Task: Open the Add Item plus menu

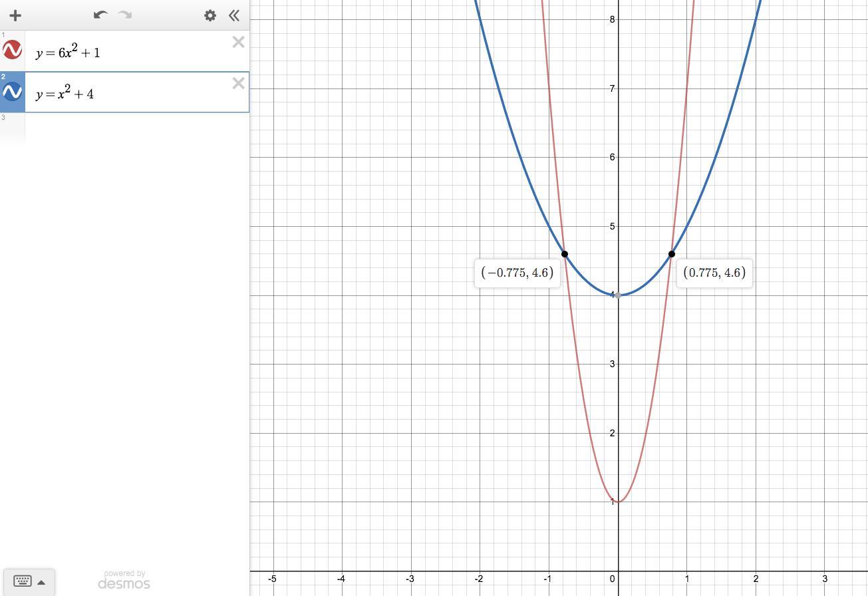Action: [x=15, y=15]
